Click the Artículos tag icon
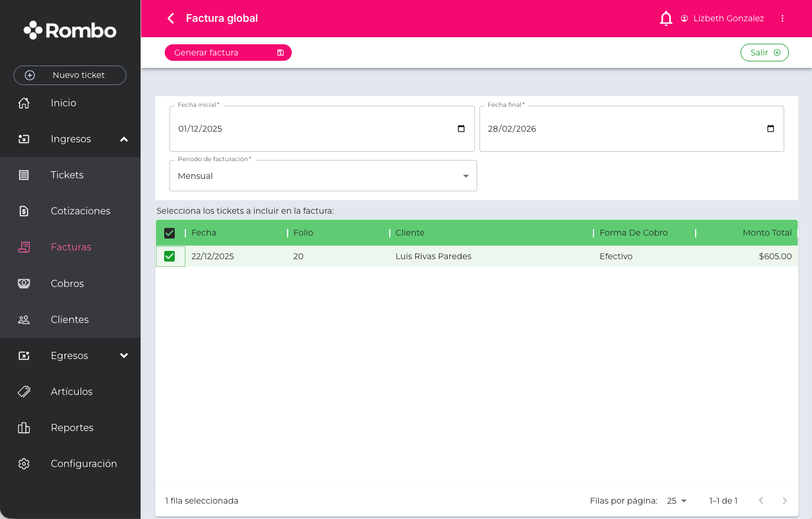The image size is (812, 519). coord(24,391)
